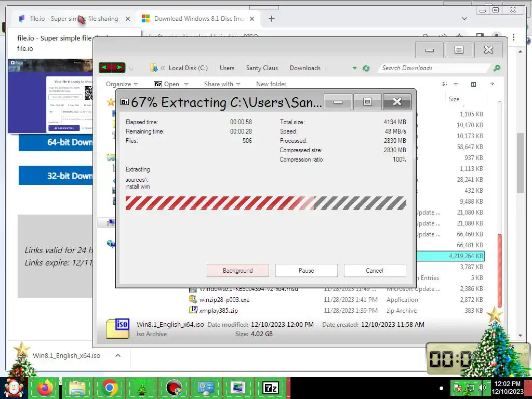Open Explorer help question mark
Viewport: 532px width, 399px height.
pyautogui.click(x=491, y=84)
